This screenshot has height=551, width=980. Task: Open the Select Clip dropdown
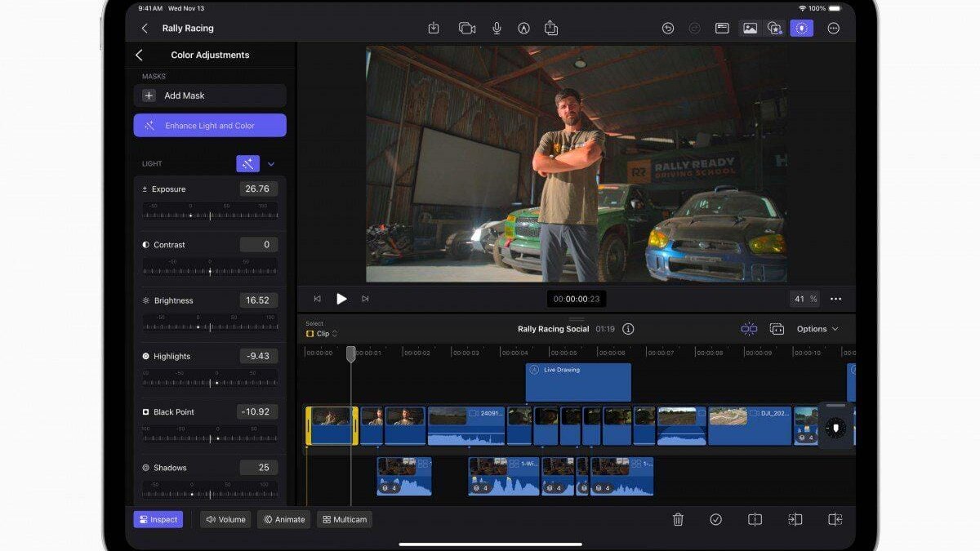pyautogui.click(x=322, y=334)
